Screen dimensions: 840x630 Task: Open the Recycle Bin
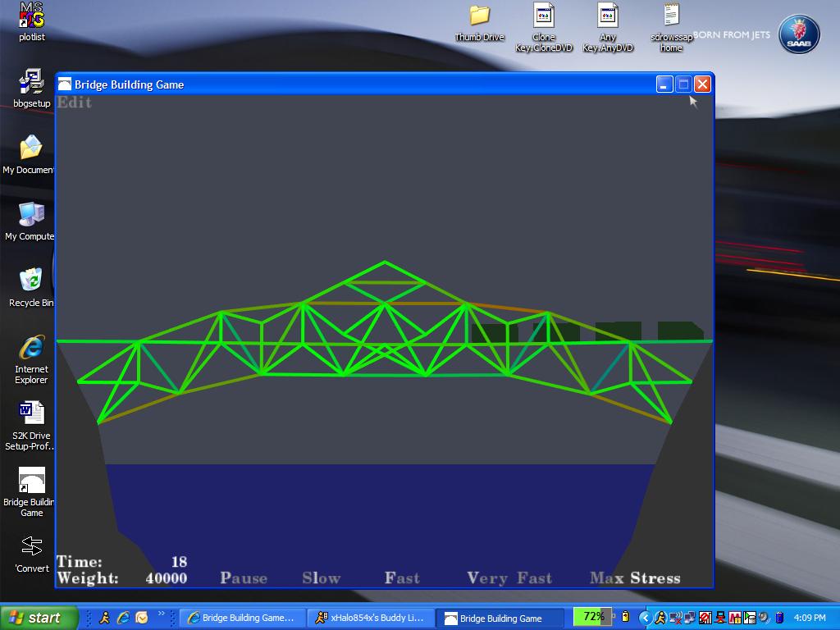coord(31,281)
